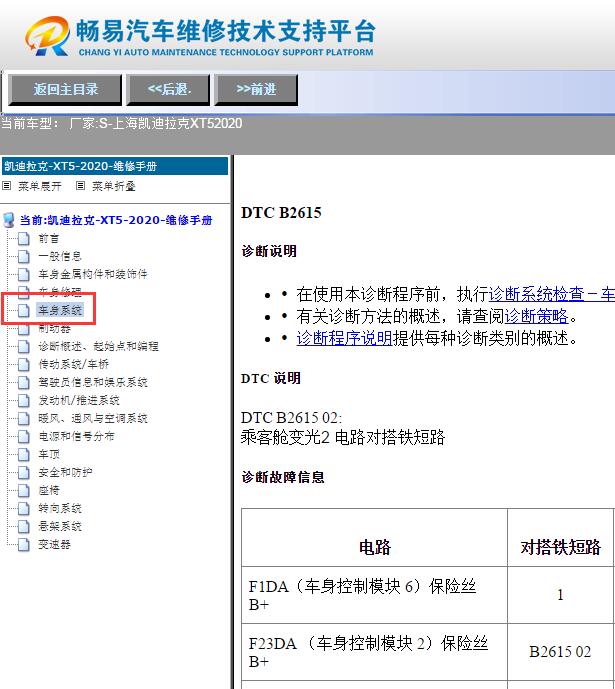Screen dimensions: 615x689
Task: Click the DTC B2615 heading
Action: click(x=281, y=213)
